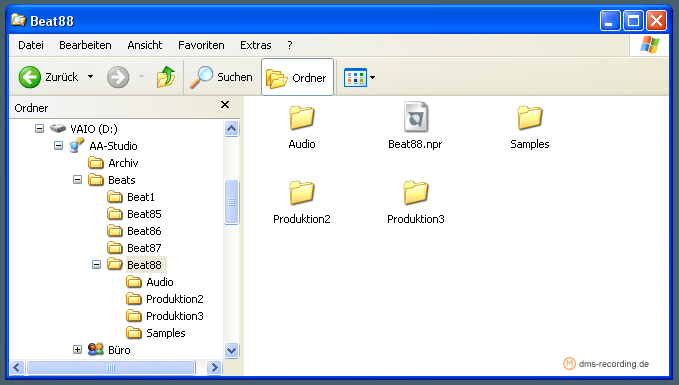Open the Bearbeiten menu
679x385 pixels.
coord(85,45)
